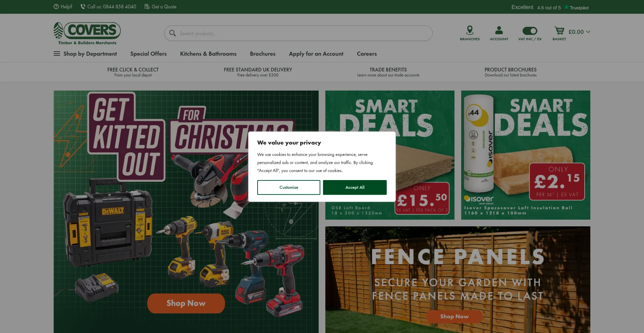Screen dimensions: 644x333
Task: Click the Help question mark icon
Action: [x=56, y=7]
